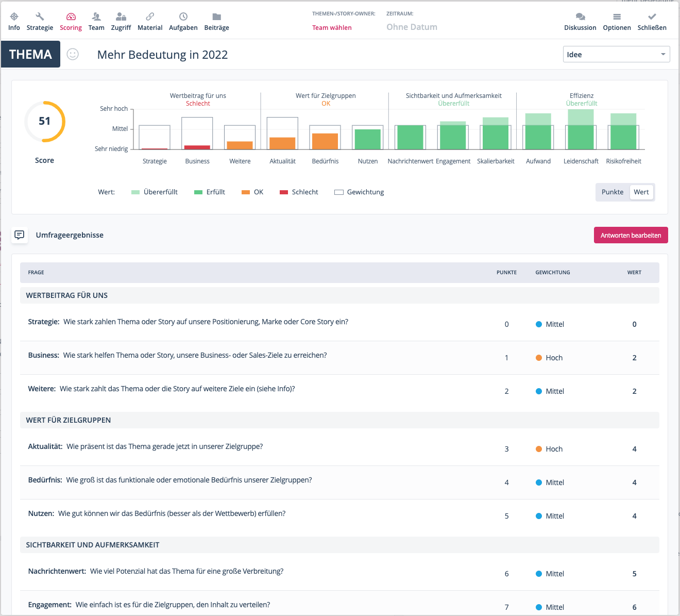Open Ohne Datum date picker
680x616 pixels.
pyautogui.click(x=412, y=27)
